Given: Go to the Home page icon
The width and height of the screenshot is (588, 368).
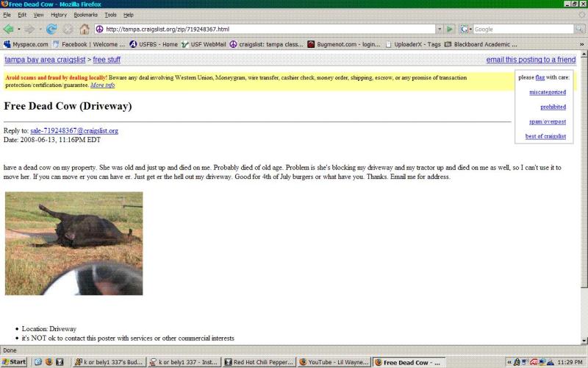Looking at the screenshot, I should click(x=85, y=29).
